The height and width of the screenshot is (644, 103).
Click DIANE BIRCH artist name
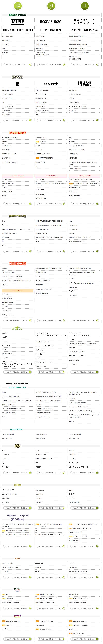(x=73, y=225)
